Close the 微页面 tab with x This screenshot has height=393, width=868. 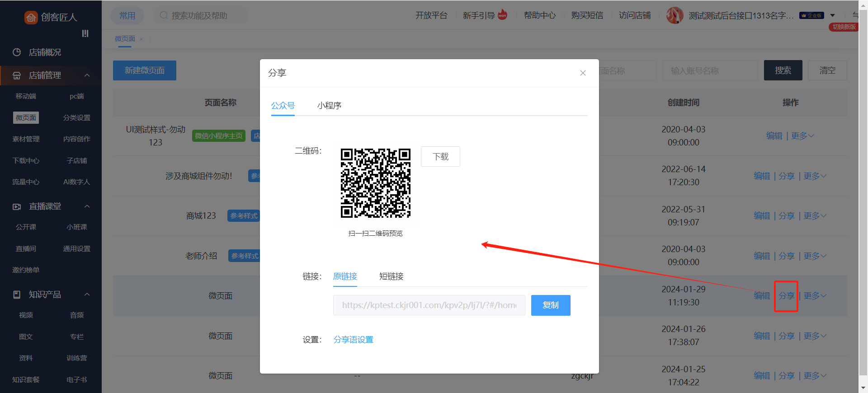click(142, 39)
